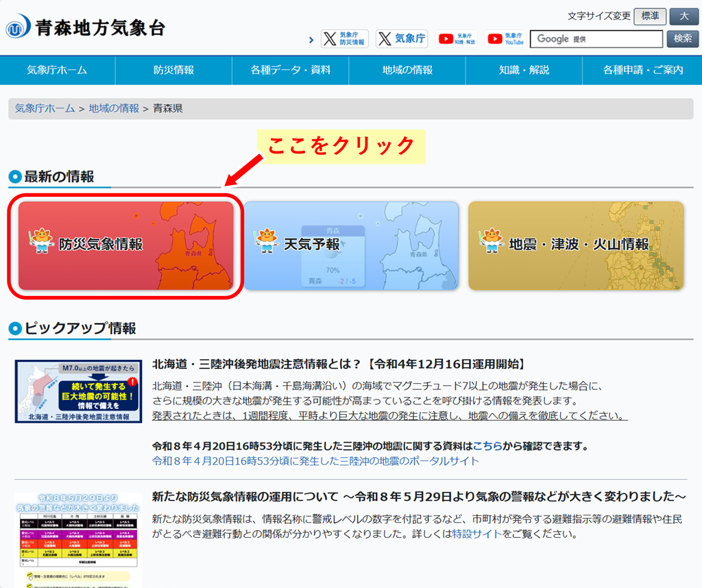Click the 検索 search button
702x588 pixels.
[682, 39]
